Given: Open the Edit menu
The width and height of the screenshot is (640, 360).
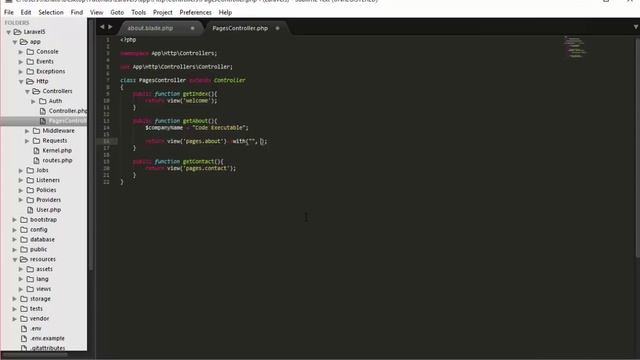Looking at the screenshot, I should point(26,12).
